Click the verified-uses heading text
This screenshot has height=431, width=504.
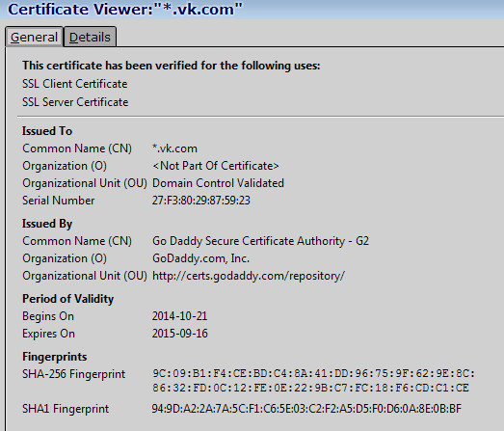pos(171,66)
